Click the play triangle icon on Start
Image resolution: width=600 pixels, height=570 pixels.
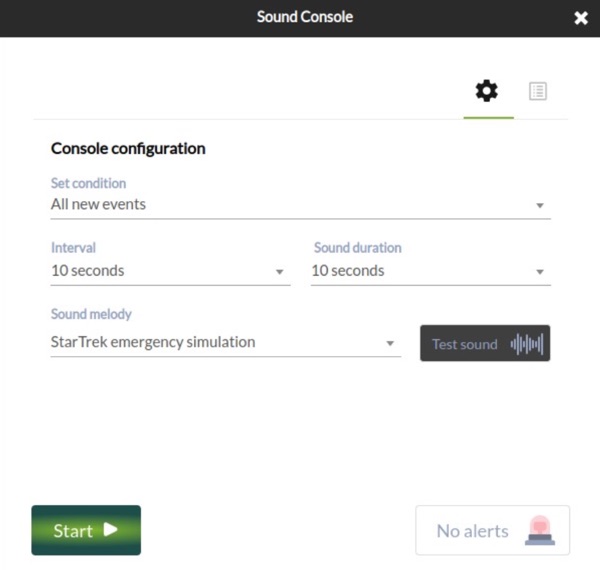tap(110, 530)
